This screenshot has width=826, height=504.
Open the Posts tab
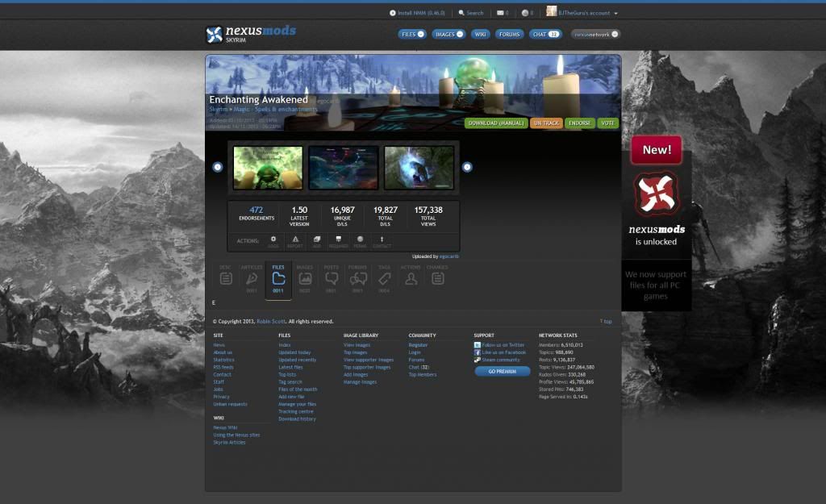click(332, 278)
